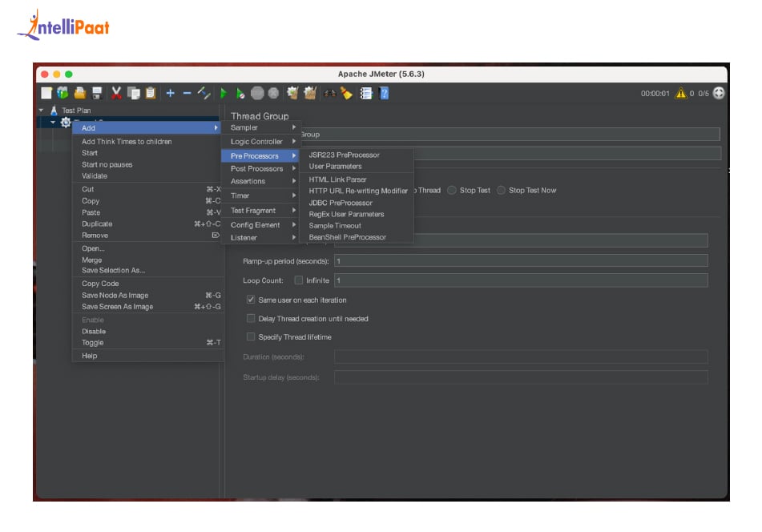This screenshot has width=762, height=532.
Task: Open Search with the binoculars icon
Action: click(x=330, y=93)
